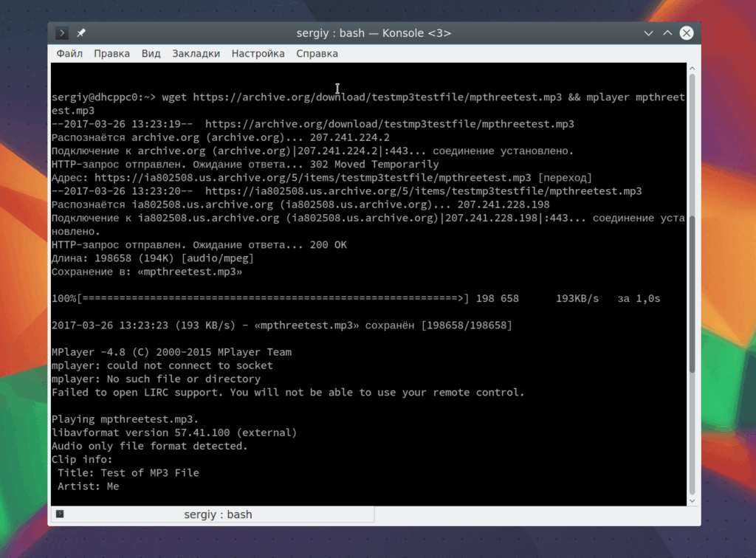Click the 'Playing mpthreetest.mp3.' line

[x=126, y=419]
